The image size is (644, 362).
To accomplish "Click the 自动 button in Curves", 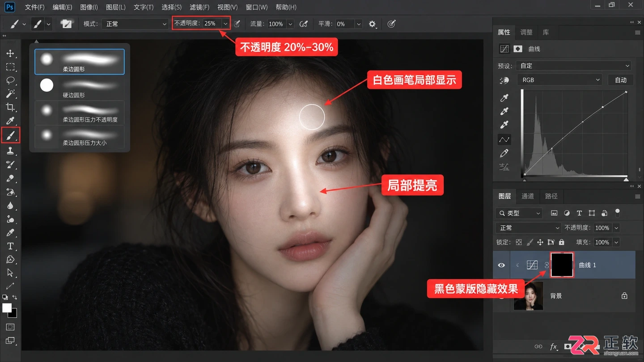I will pos(621,80).
